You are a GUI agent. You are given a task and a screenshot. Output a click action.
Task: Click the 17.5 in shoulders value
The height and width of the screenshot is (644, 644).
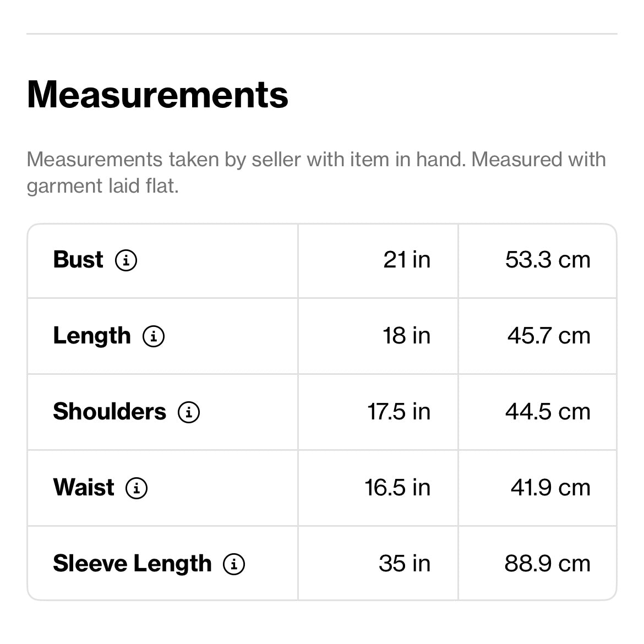pyautogui.click(x=399, y=412)
